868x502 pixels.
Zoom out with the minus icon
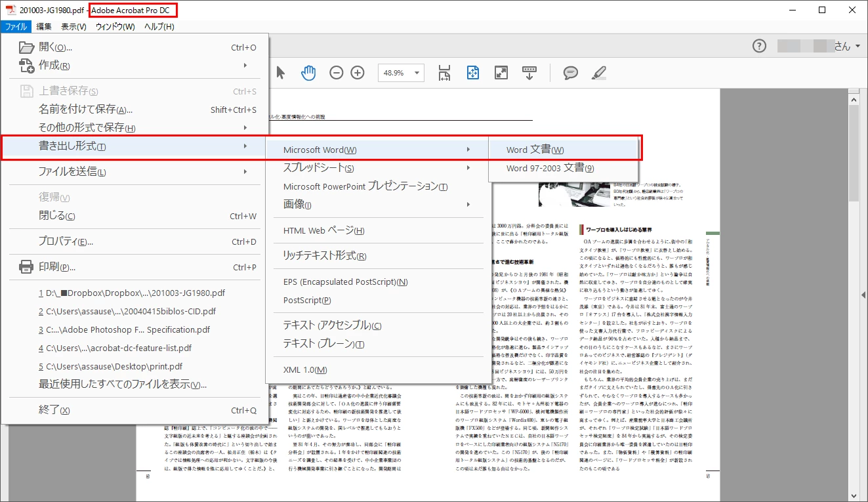click(x=336, y=73)
